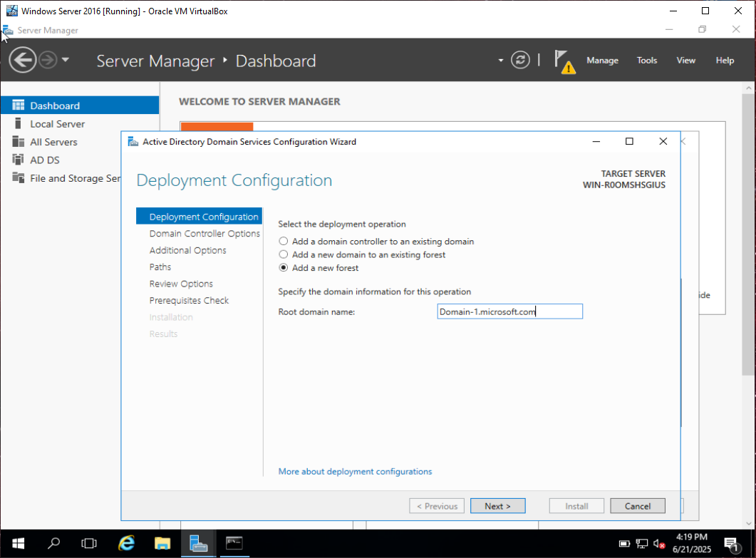This screenshot has width=756, height=558.
Task: Click the taskbar clock showing 4:19 PM
Action: tap(692, 543)
